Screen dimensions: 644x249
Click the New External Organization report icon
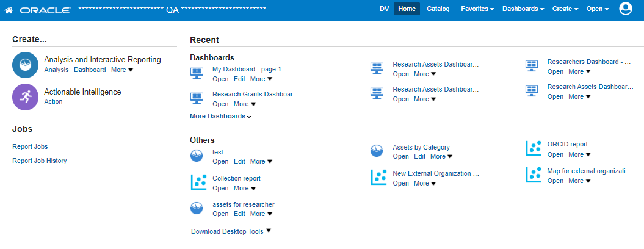click(x=379, y=177)
